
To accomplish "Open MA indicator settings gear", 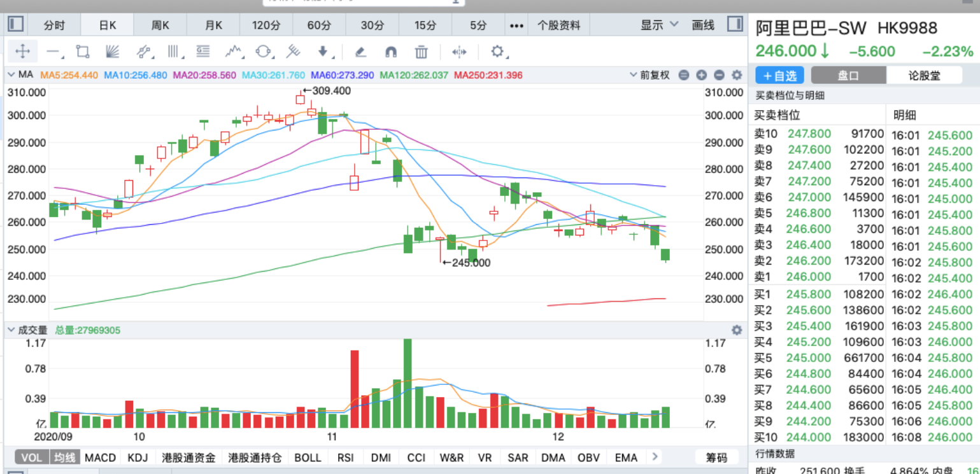I will click(737, 75).
